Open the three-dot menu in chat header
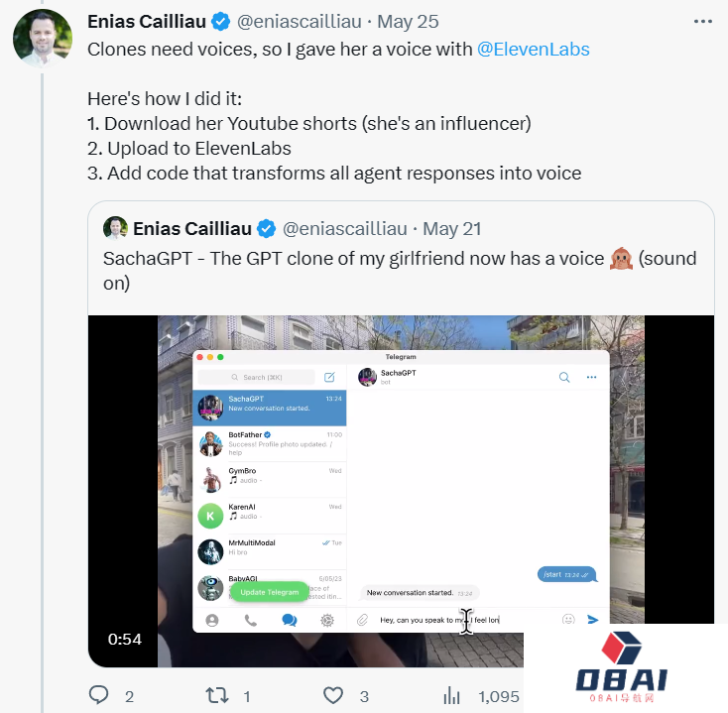The width and height of the screenshot is (728, 713). tap(592, 377)
